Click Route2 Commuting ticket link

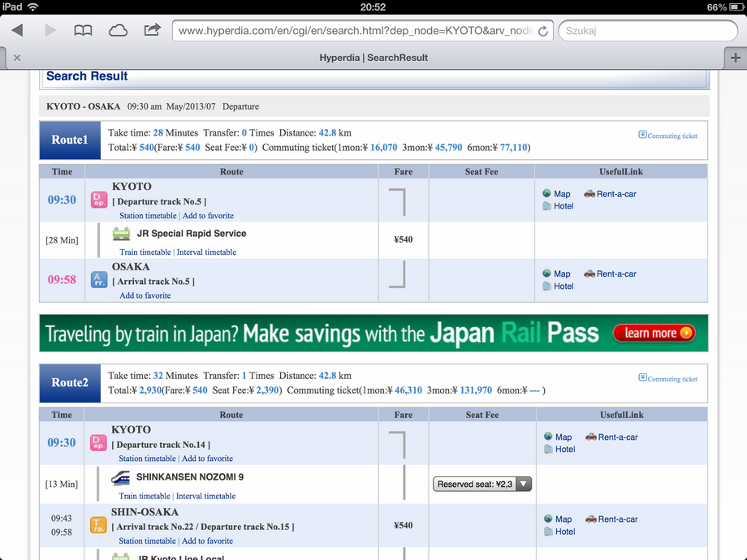[667, 378]
